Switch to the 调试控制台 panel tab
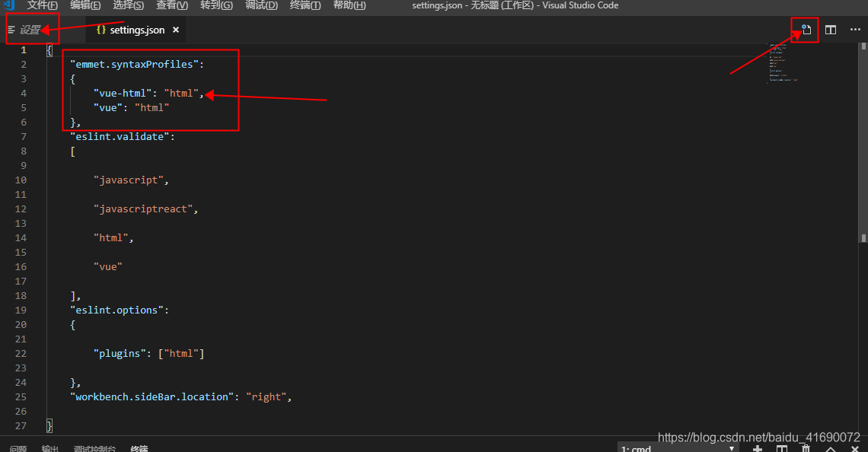Screen dimensions: 868x452 click(x=94, y=449)
